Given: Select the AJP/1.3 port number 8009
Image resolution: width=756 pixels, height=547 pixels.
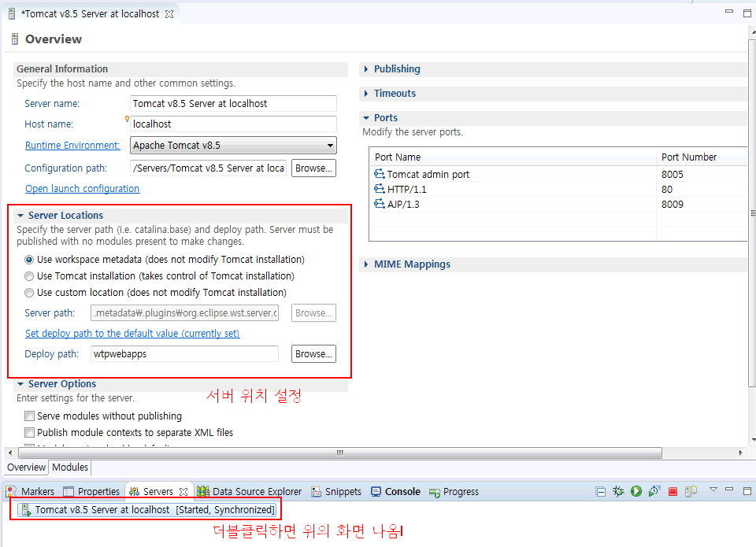Looking at the screenshot, I should click(x=672, y=205).
